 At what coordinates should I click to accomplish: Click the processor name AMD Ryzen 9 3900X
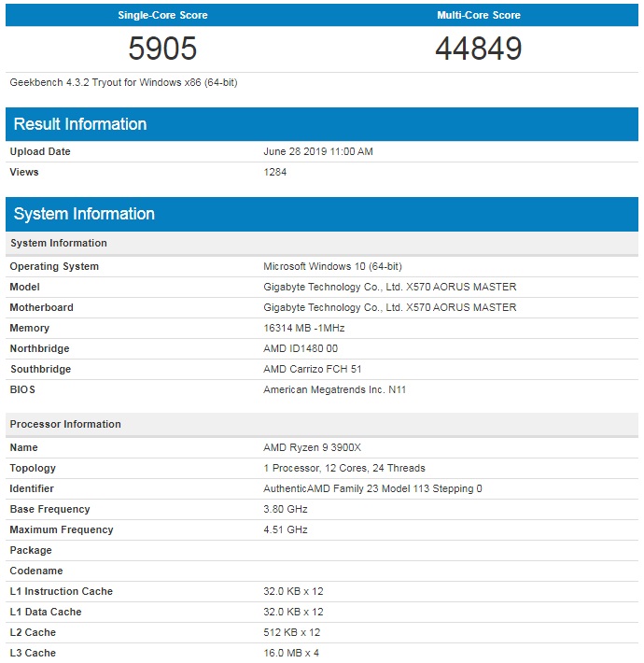tap(313, 447)
